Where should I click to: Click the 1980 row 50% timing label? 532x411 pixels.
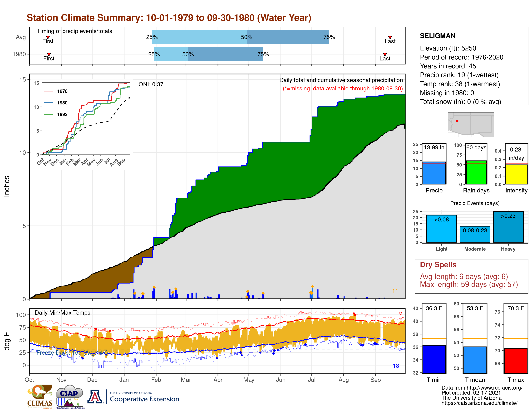pyautogui.click(x=188, y=54)
